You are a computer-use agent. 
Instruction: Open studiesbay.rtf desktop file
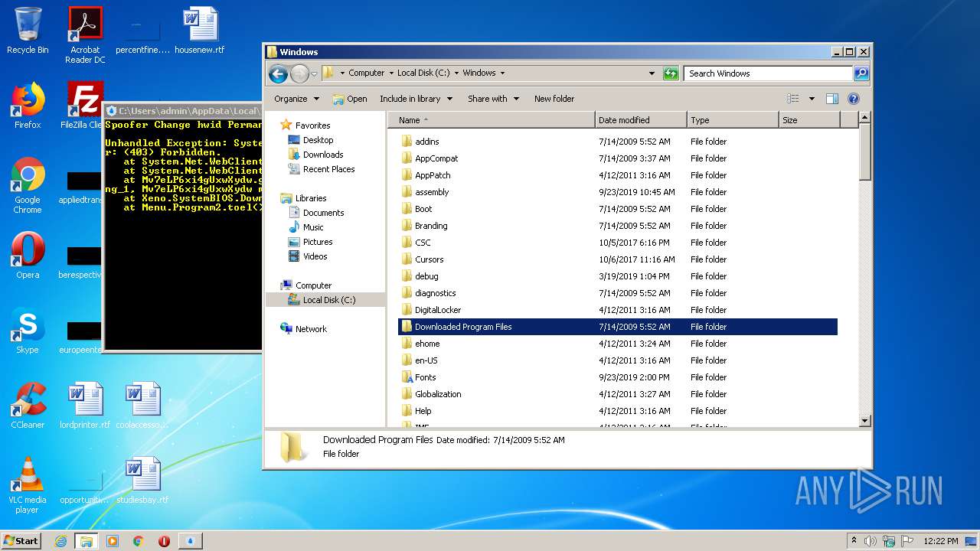pyautogui.click(x=142, y=481)
